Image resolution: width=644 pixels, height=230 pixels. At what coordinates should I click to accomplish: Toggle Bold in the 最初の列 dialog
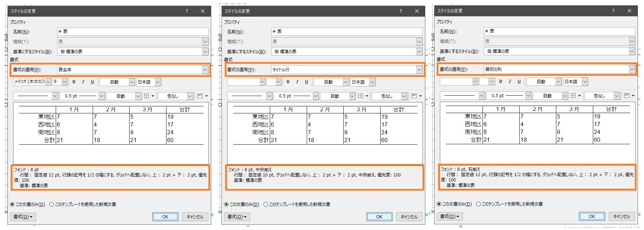point(501,82)
